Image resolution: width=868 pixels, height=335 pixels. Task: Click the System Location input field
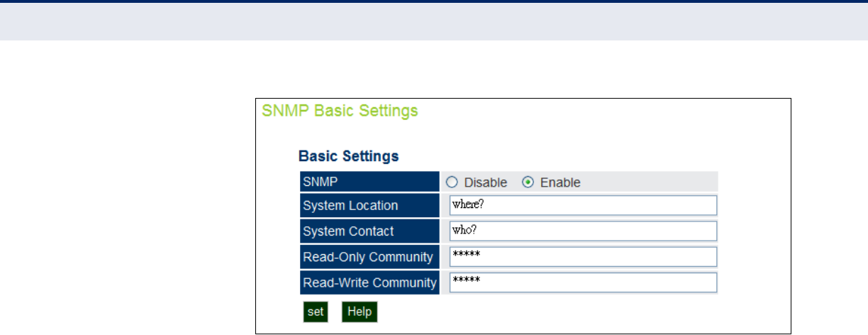pos(583,206)
